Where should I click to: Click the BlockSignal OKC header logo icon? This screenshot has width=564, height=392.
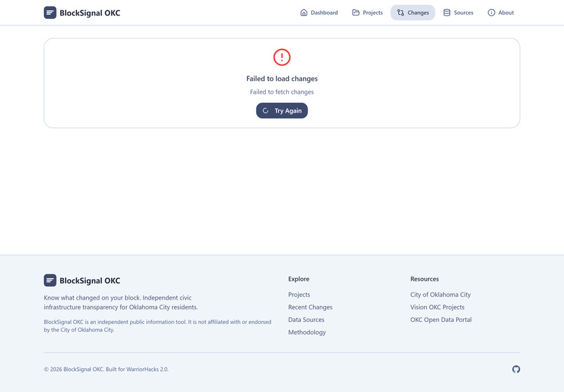click(50, 13)
